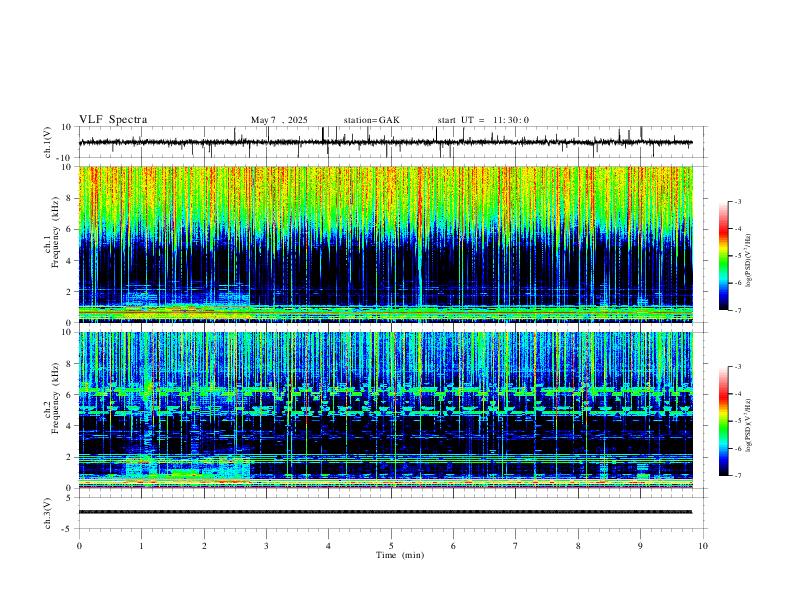The height and width of the screenshot is (612, 792).
Task: Click the time axis tick label "1"
Action: 141,546
